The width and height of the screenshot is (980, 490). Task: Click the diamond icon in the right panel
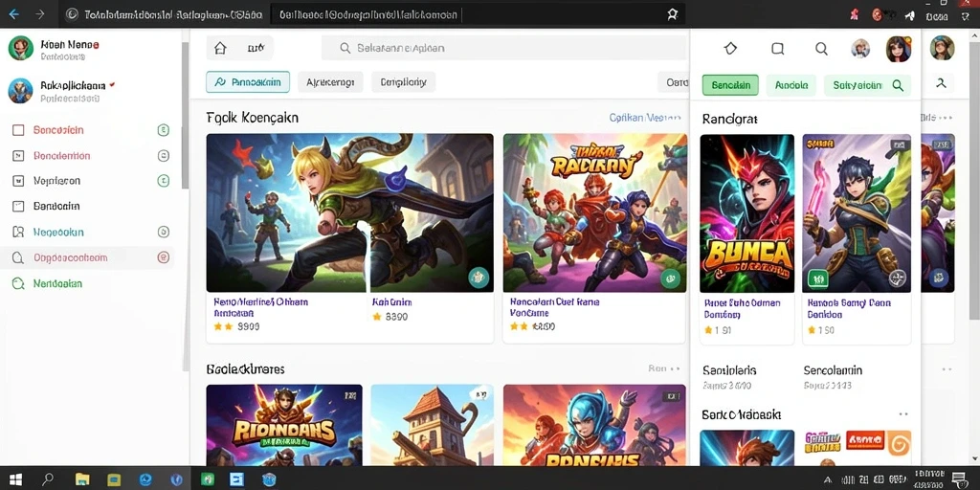[x=730, y=48]
